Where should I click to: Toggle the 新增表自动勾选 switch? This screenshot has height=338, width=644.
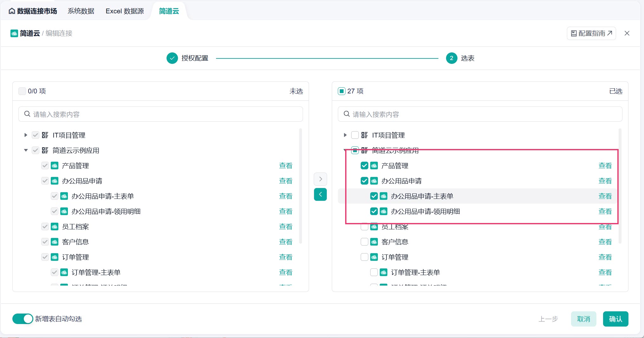23,319
